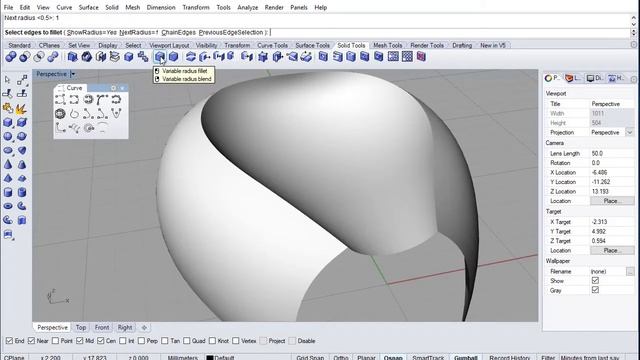
Task: Click the Default layer black swatch
Action: [210, 358]
